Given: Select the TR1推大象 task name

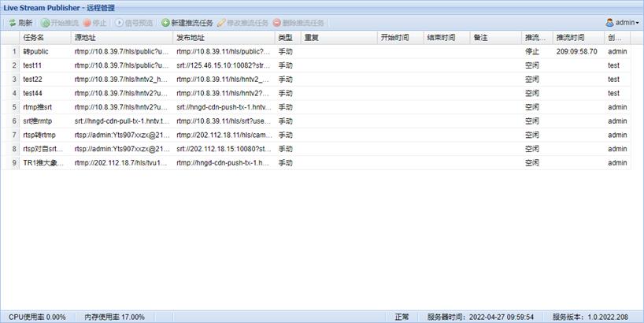Looking at the screenshot, I should coord(43,163).
